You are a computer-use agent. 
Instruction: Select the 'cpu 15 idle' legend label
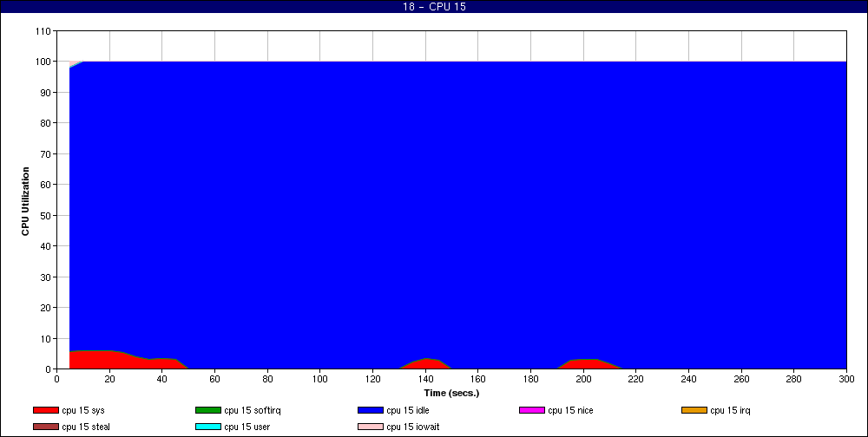(x=407, y=410)
